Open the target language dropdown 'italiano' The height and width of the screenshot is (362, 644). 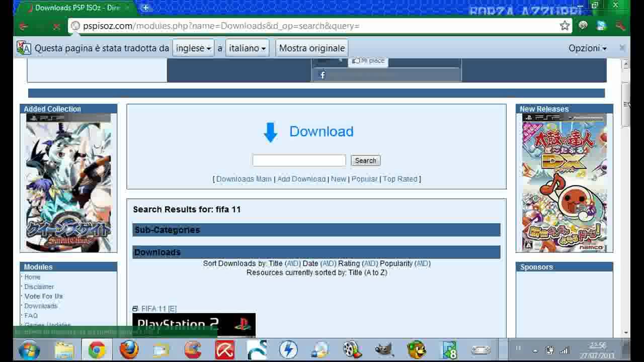[x=247, y=48]
